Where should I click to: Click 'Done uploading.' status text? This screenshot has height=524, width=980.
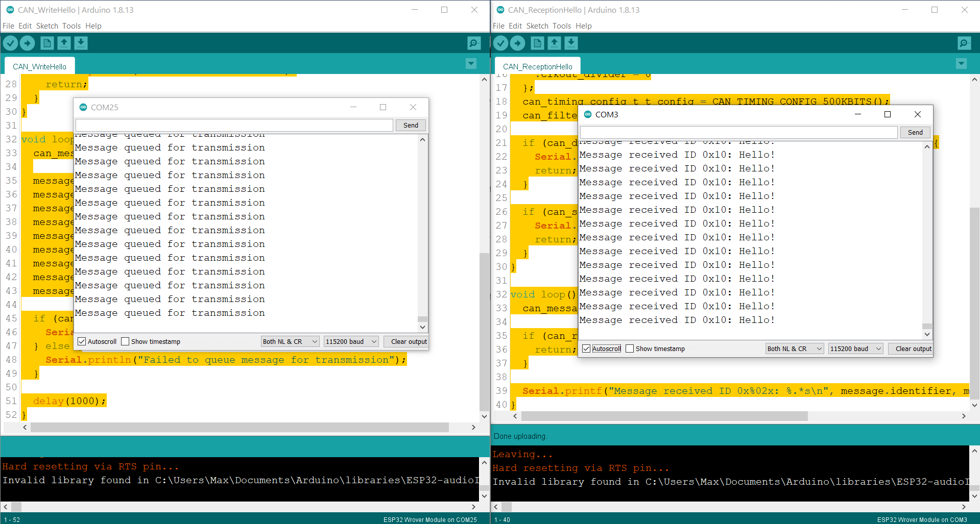(x=520, y=436)
